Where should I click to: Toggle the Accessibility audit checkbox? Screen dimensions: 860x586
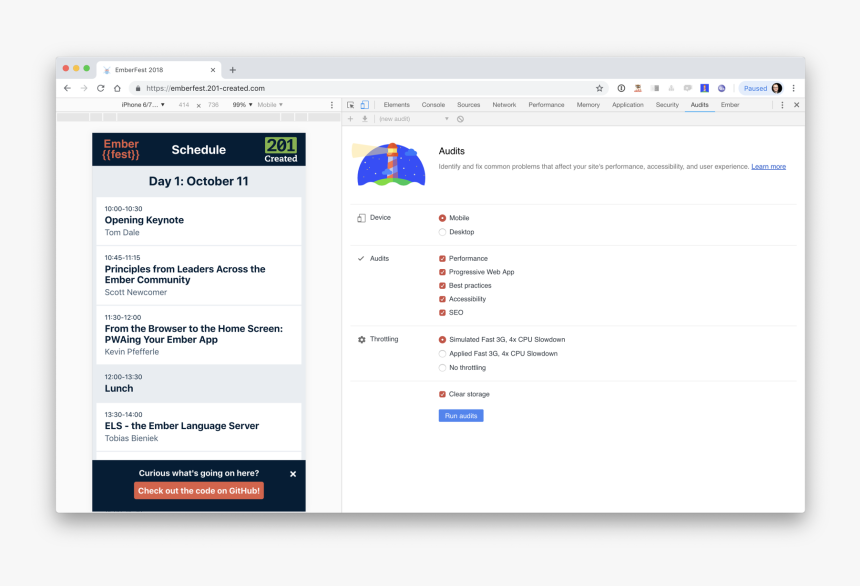point(442,299)
